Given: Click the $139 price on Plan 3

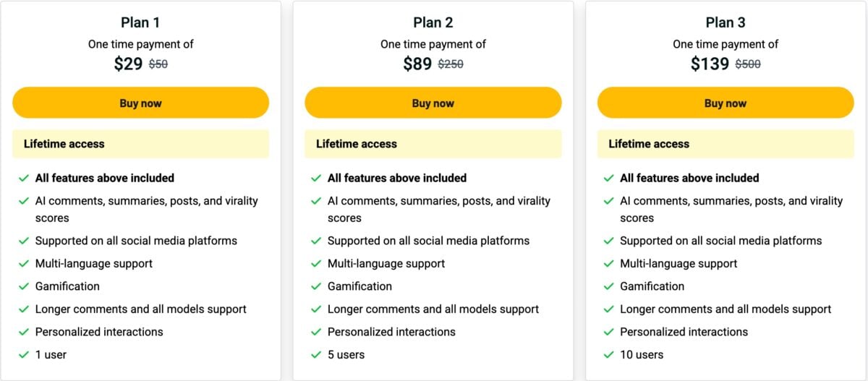Looking at the screenshot, I should 710,64.
